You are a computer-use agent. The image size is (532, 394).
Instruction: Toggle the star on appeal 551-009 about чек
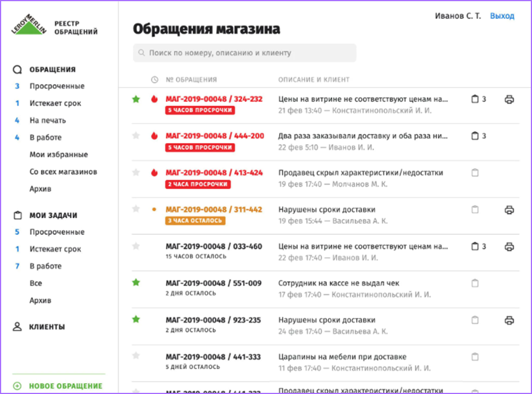[x=136, y=283]
